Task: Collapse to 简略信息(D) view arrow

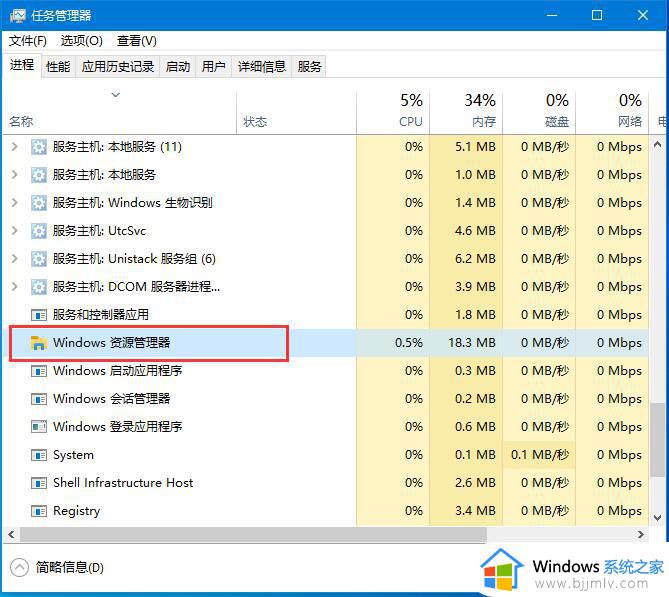Action: (19, 568)
